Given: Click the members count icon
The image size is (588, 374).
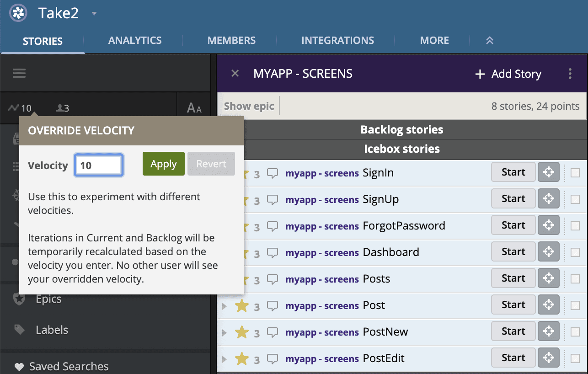Looking at the screenshot, I should pyautogui.click(x=62, y=108).
